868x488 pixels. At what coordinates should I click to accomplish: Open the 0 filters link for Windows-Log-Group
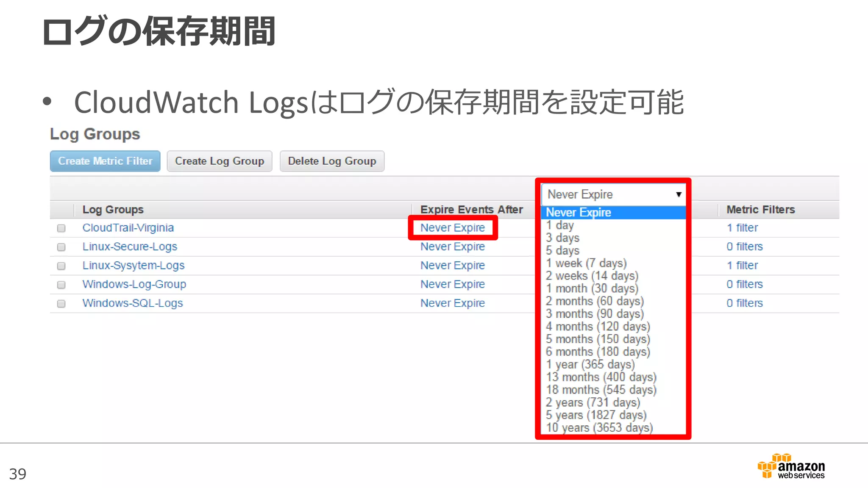click(x=745, y=284)
